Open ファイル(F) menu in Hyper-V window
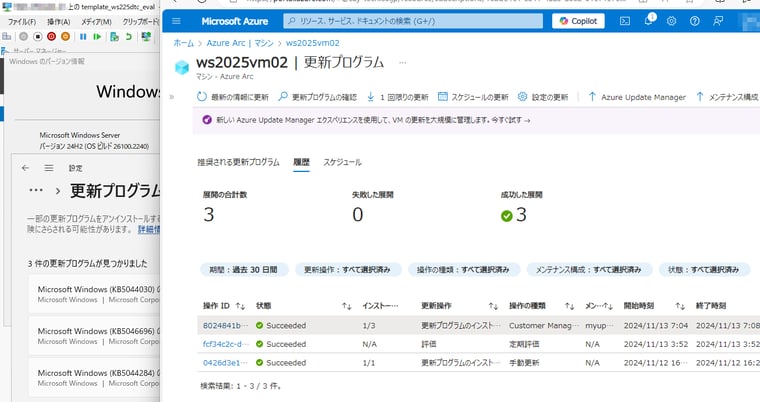The width and height of the screenshot is (760, 402). click(22, 22)
